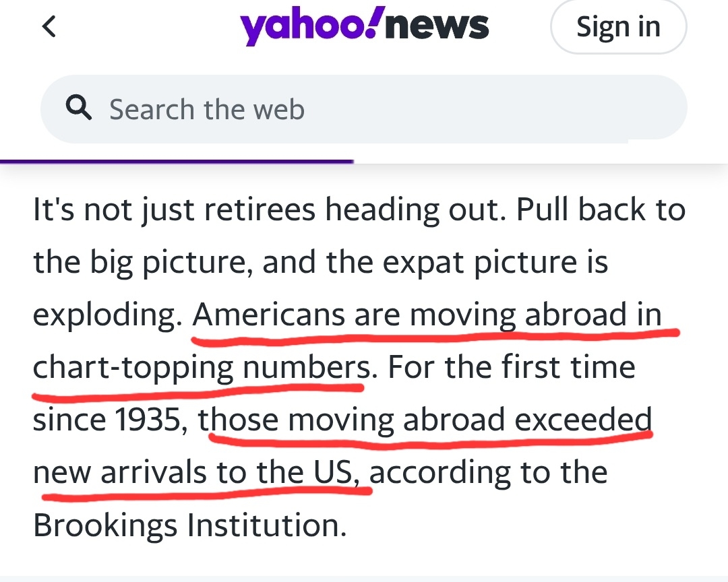This screenshot has width=728, height=582.
Task: Click the magnifying glass search icon
Action: (x=80, y=108)
